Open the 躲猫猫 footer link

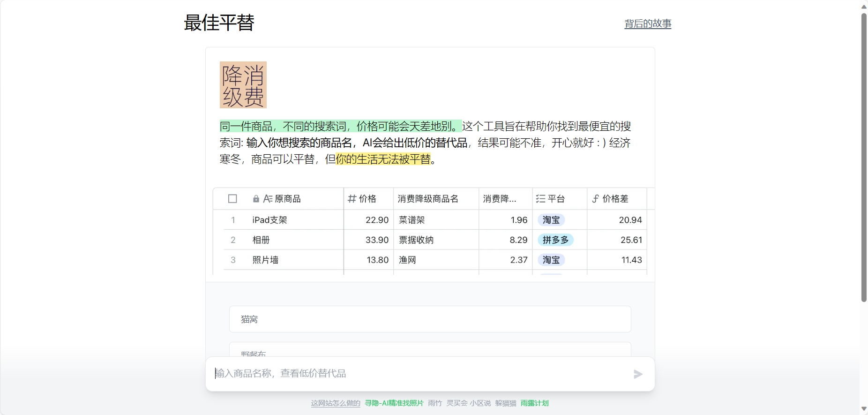(x=506, y=403)
